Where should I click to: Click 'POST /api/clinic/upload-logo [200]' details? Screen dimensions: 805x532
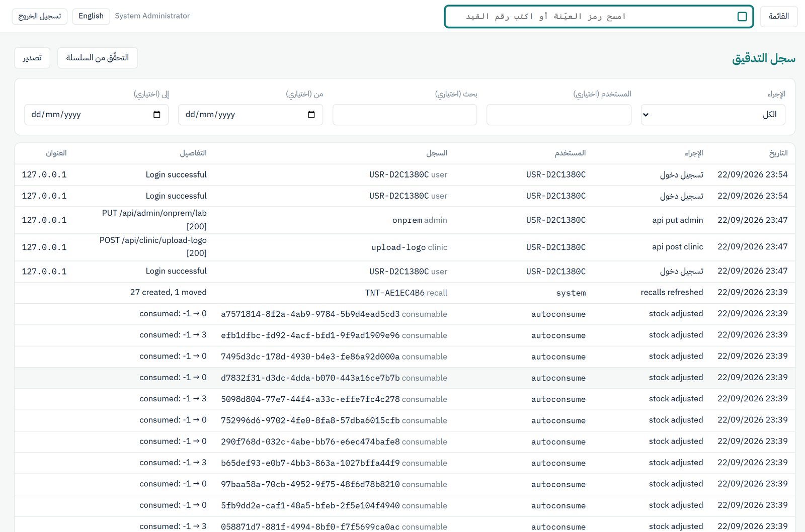tap(153, 247)
